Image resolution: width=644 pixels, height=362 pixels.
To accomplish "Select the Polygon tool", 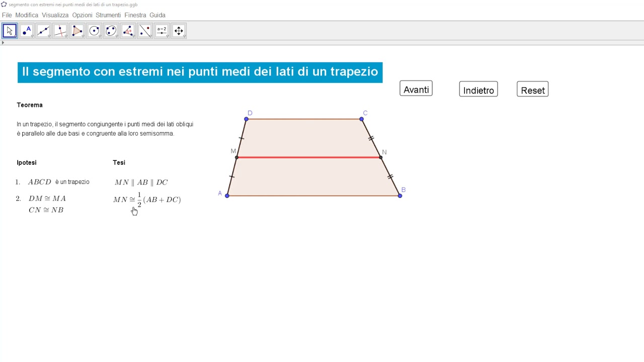I will [x=77, y=31].
